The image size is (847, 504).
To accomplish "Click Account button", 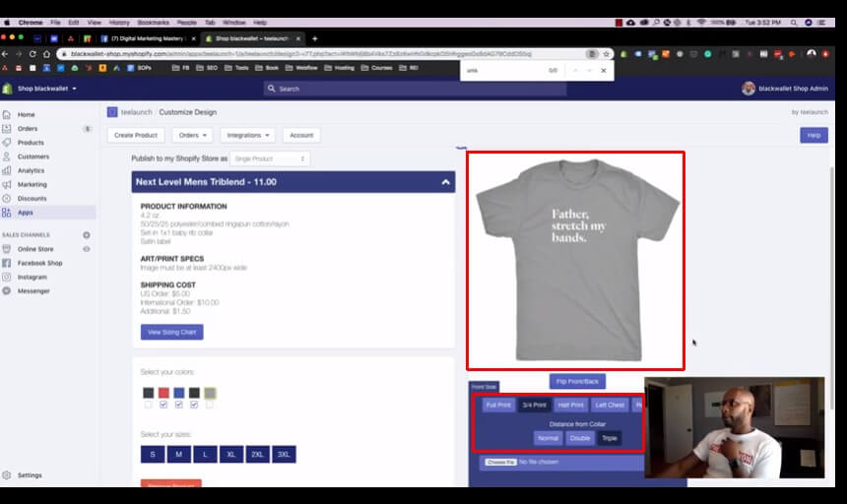I will coord(301,136).
